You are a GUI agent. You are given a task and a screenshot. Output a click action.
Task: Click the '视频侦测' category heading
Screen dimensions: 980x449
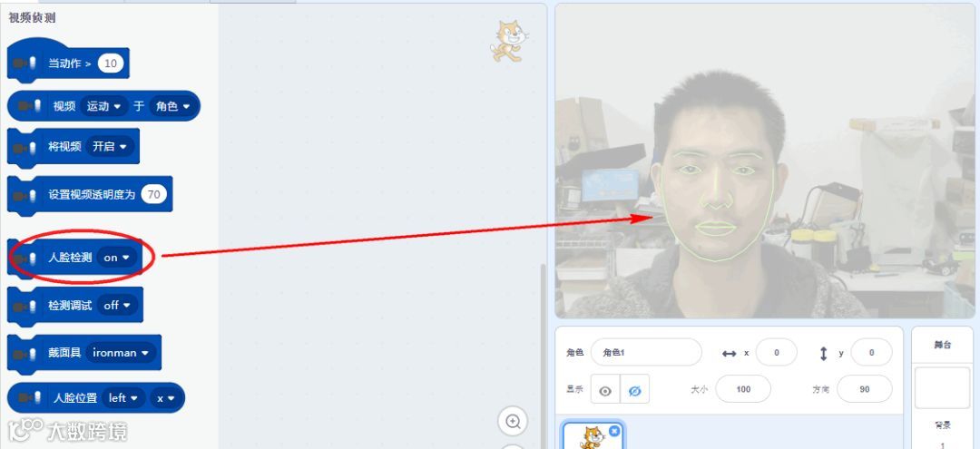coord(32,18)
